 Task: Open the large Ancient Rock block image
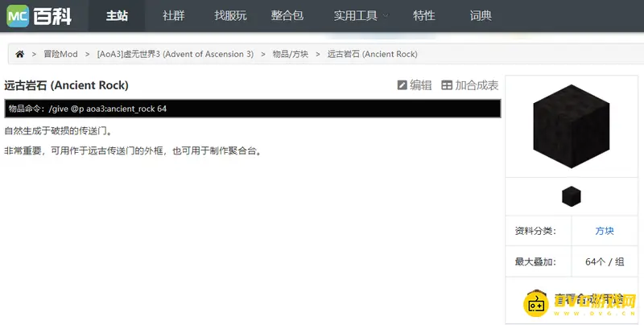(571, 128)
